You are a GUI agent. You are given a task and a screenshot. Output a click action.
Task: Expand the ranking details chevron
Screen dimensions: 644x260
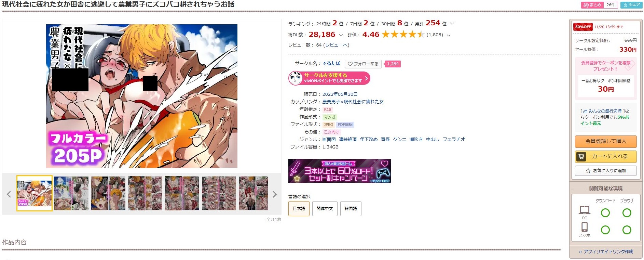452,24
